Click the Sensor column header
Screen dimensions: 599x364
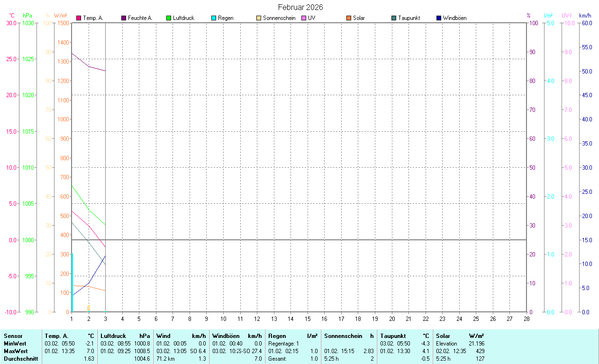pyautogui.click(x=13, y=336)
